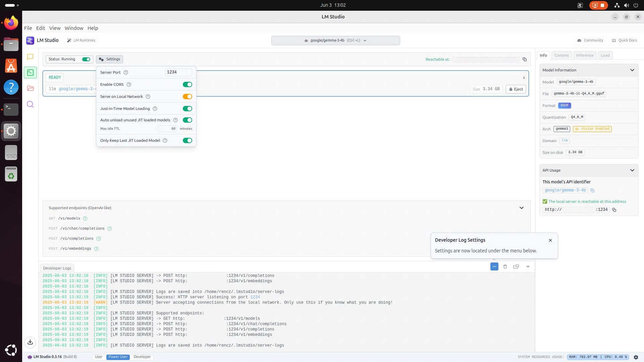Image resolution: width=644 pixels, height=362 pixels.
Task: Turn off Serve on Local Network
Action: [187, 97]
